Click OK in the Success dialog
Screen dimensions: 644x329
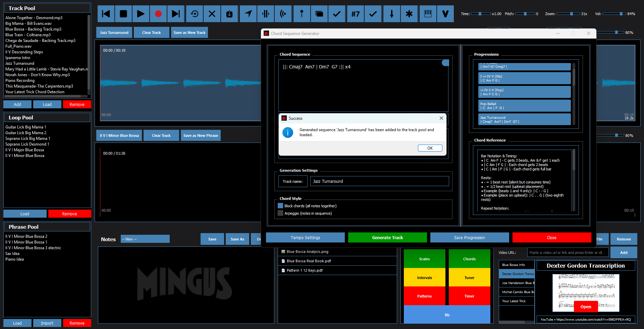pyautogui.click(x=430, y=148)
